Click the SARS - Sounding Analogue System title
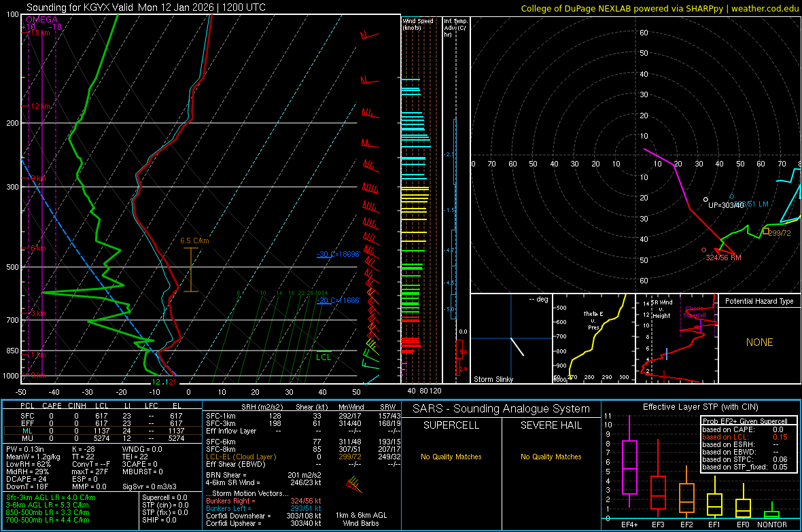Screen dimensions: 802x532 coord(501,408)
